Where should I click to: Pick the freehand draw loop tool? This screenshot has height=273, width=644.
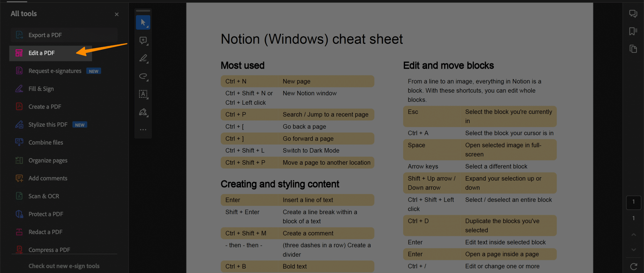point(143,76)
